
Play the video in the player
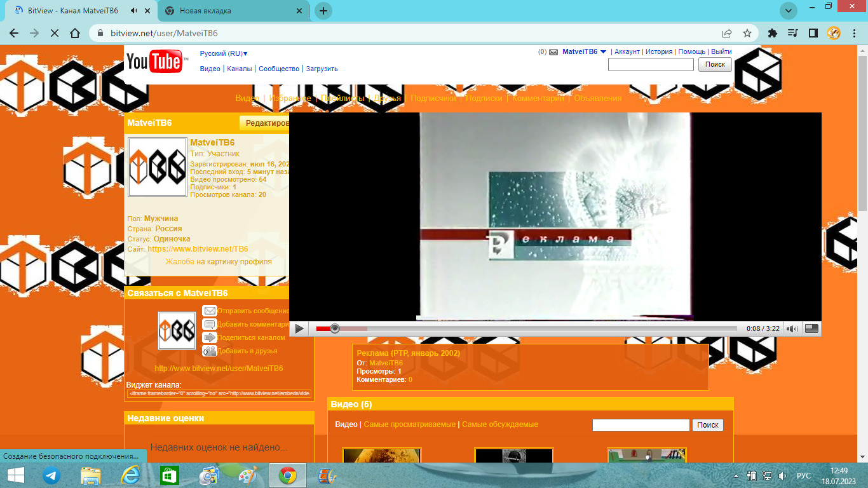299,329
